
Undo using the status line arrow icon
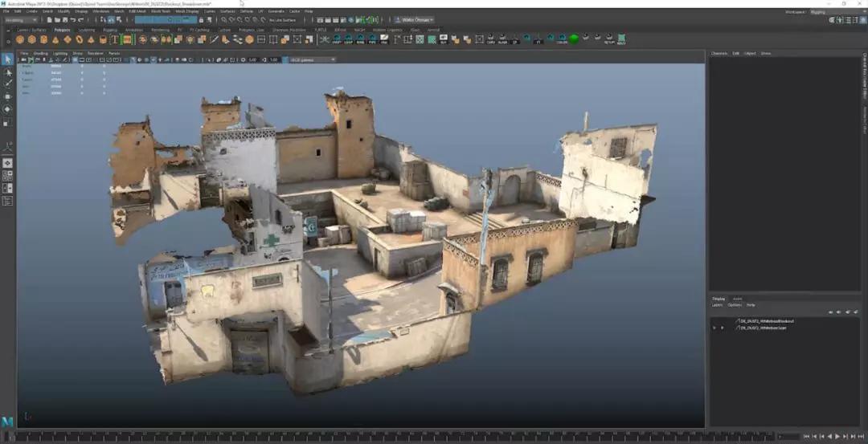coord(73,20)
